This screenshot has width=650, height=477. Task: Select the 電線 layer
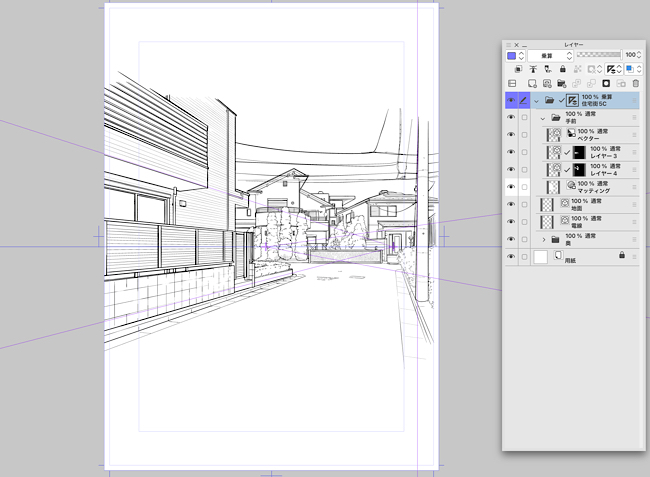(x=588, y=222)
